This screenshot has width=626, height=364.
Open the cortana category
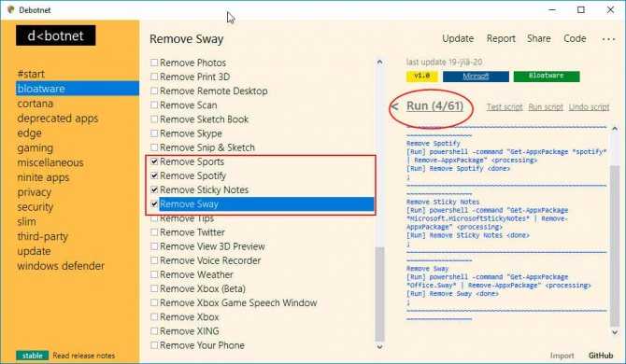36,104
